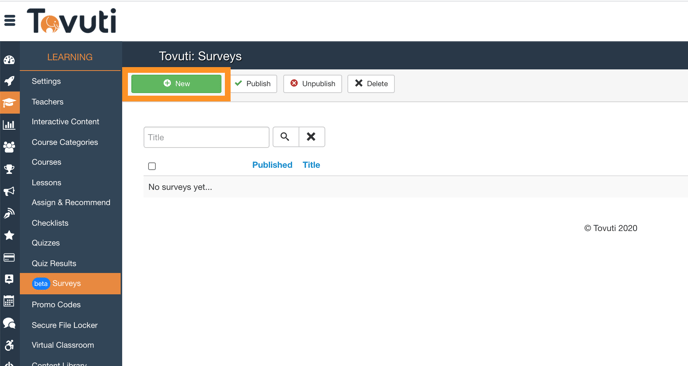Open the star sidebar icon

pyautogui.click(x=9, y=235)
